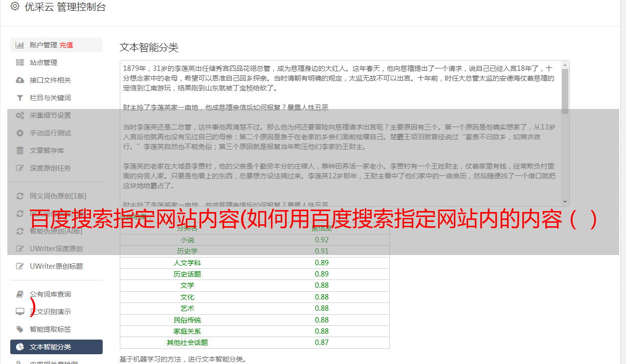This screenshot has width=626, height=364.
Task: Click the 文本智能分类 page heading
Action: coord(149,47)
